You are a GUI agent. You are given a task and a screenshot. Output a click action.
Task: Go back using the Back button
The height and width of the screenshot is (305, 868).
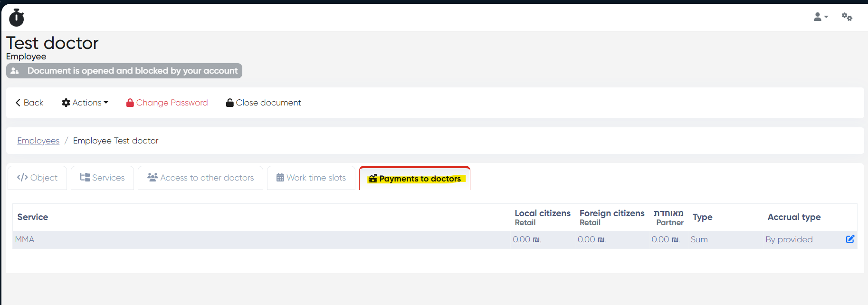tap(29, 103)
